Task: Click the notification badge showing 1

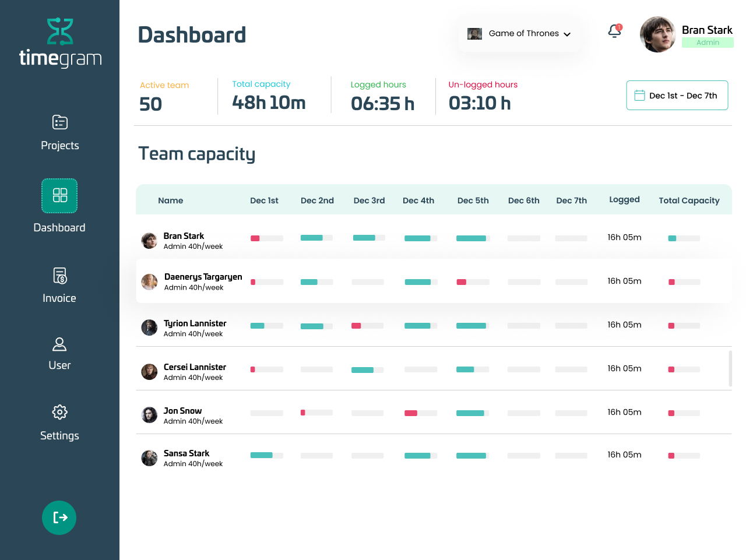Action: tap(620, 26)
